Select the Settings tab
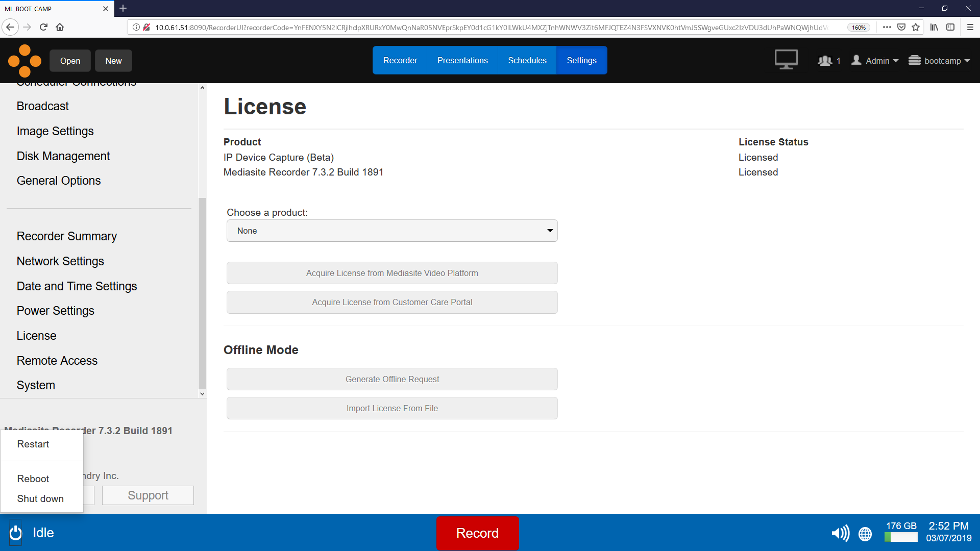 [x=581, y=60]
